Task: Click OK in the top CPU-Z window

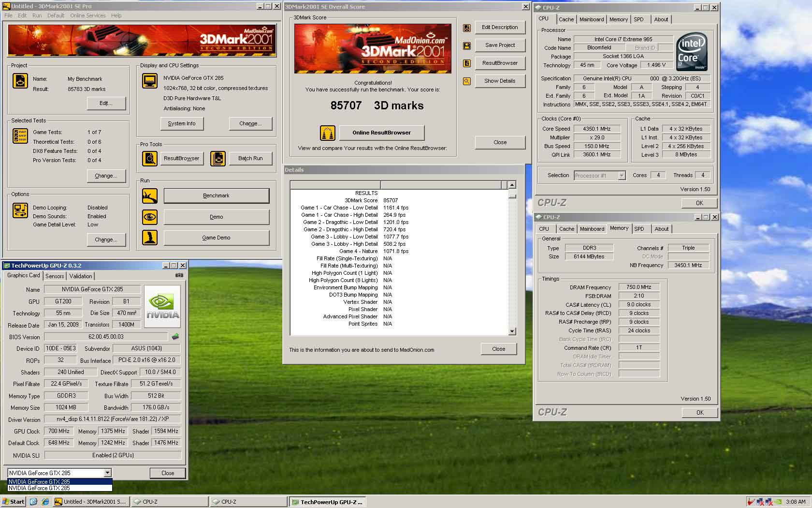Action: click(699, 203)
